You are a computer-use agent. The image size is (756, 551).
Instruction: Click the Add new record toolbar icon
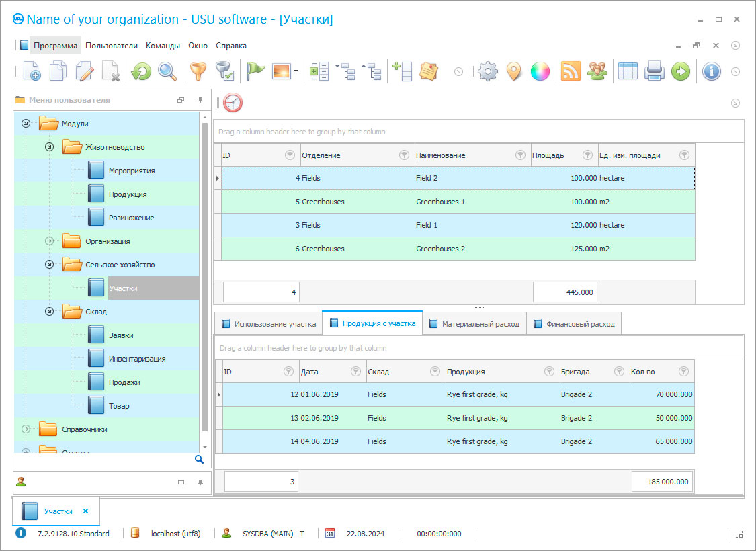pos(32,71)
